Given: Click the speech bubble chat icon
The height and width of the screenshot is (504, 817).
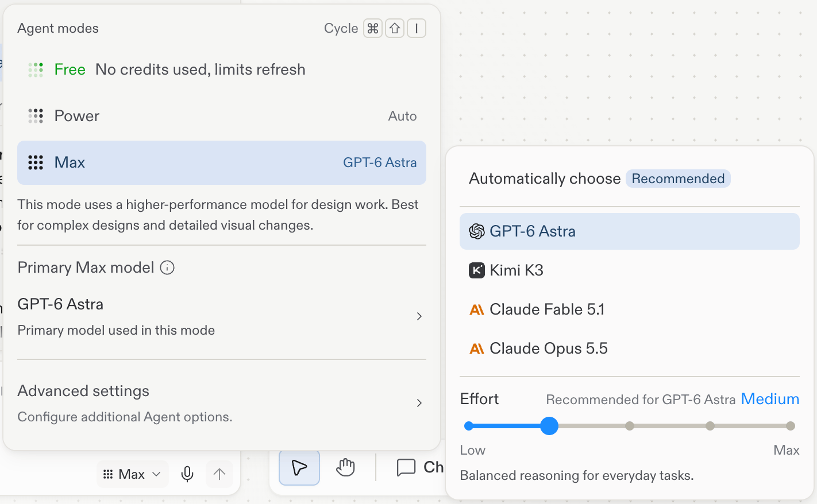Looking at the screenshot, I should click(x=406, y=467).
